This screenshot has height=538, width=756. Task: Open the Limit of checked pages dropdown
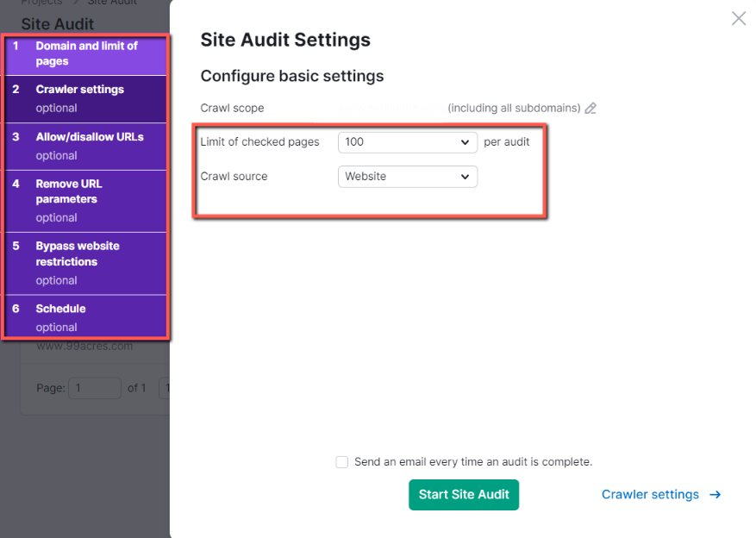(x=407, y=142)
